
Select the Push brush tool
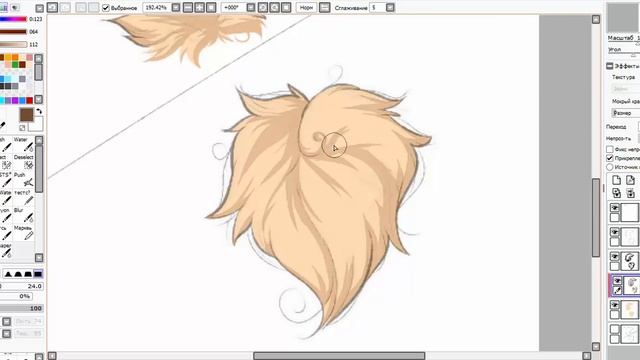23,180
